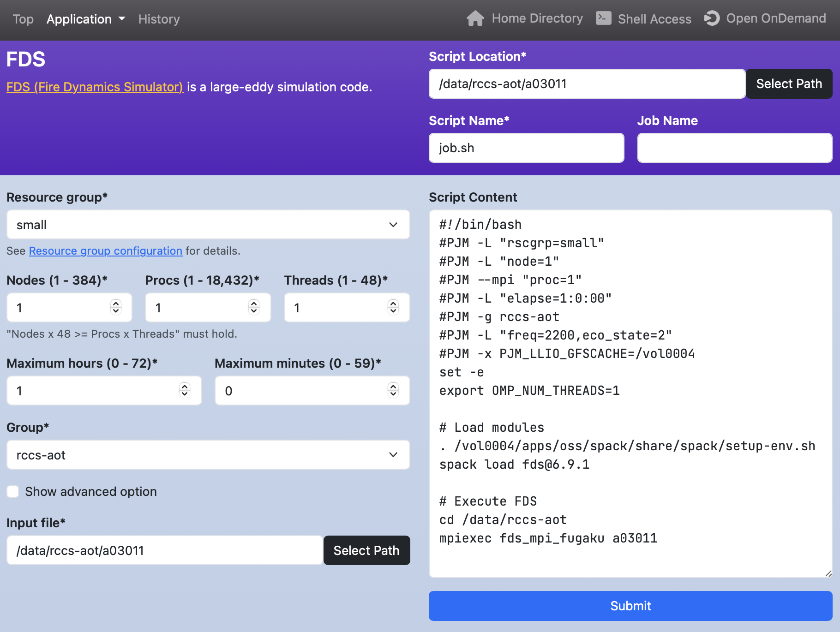The width and height of the screenshot is (840, 632).
Task: Click the Script Content resize handle
Action: coord(828,573)
